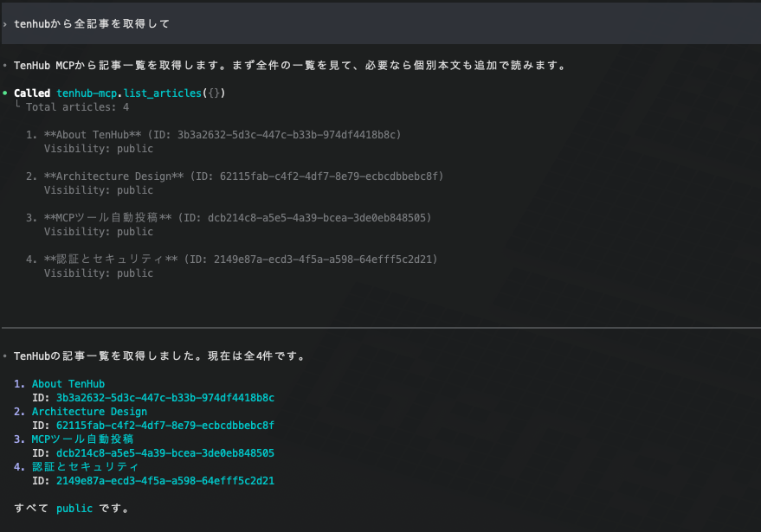Open the cyan 'About TenHub' summary title

click(68, 383)
